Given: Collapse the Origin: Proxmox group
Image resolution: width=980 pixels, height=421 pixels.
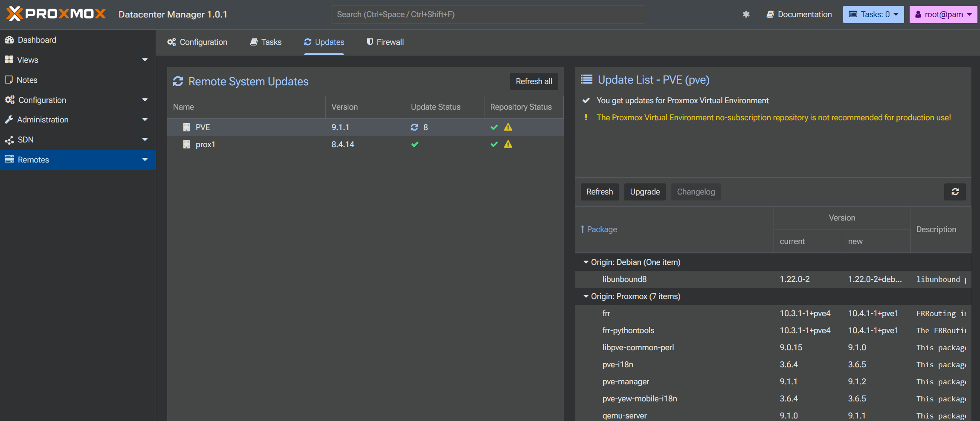Looking at the screenshot, I should pos(586,296).
